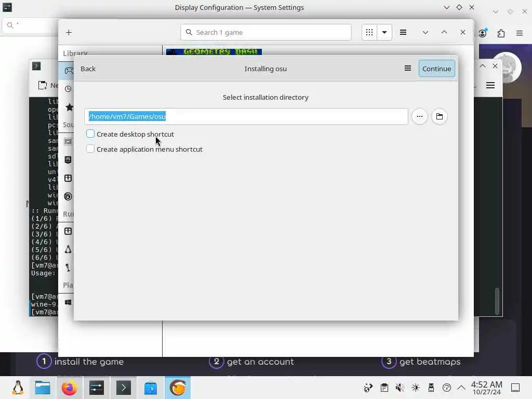
Task: Click the Add game plus button in Lutris
Action: click(x=69, y=33)
